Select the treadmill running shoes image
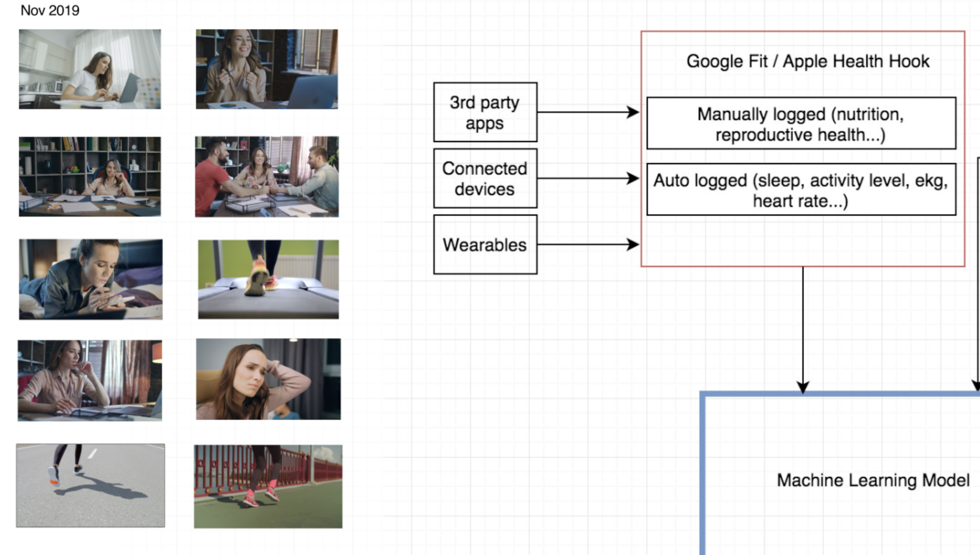The image size is (980, 555). click(268, 279)
